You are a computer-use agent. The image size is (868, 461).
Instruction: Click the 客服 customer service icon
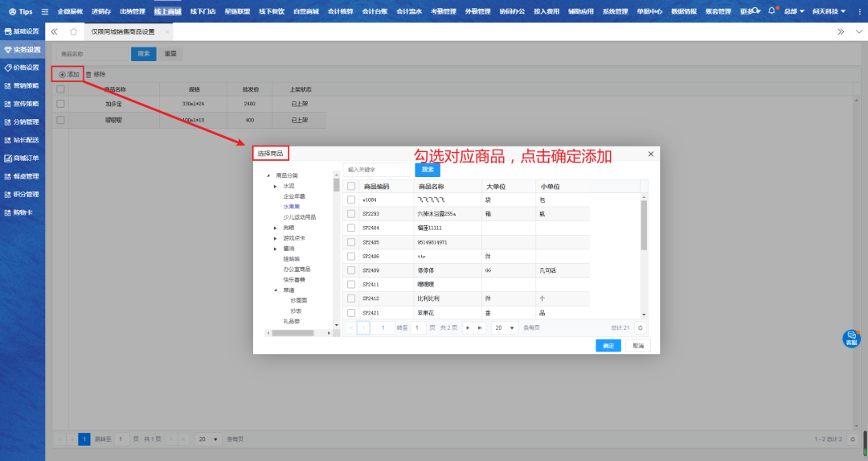coord(851,339)
